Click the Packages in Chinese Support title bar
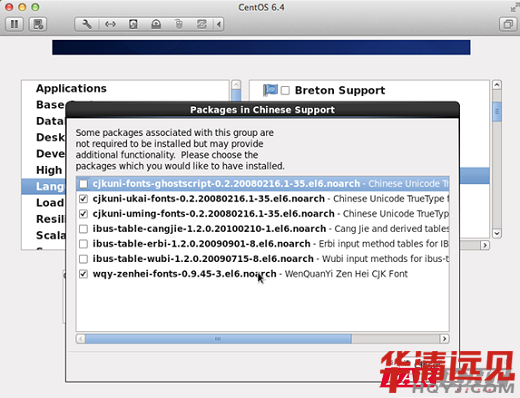 pos(262,110)
